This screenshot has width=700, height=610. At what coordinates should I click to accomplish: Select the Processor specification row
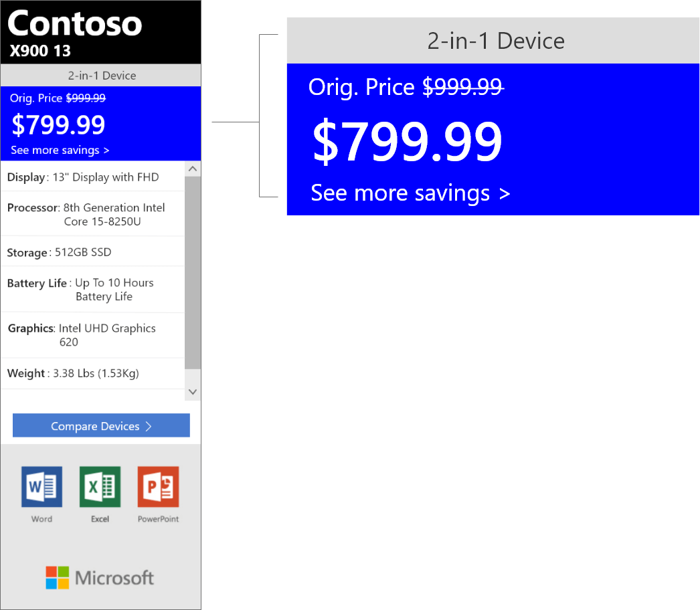92,214
